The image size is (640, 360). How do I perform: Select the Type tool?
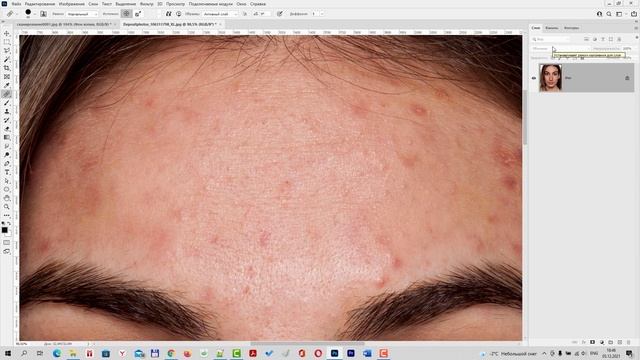7,172
